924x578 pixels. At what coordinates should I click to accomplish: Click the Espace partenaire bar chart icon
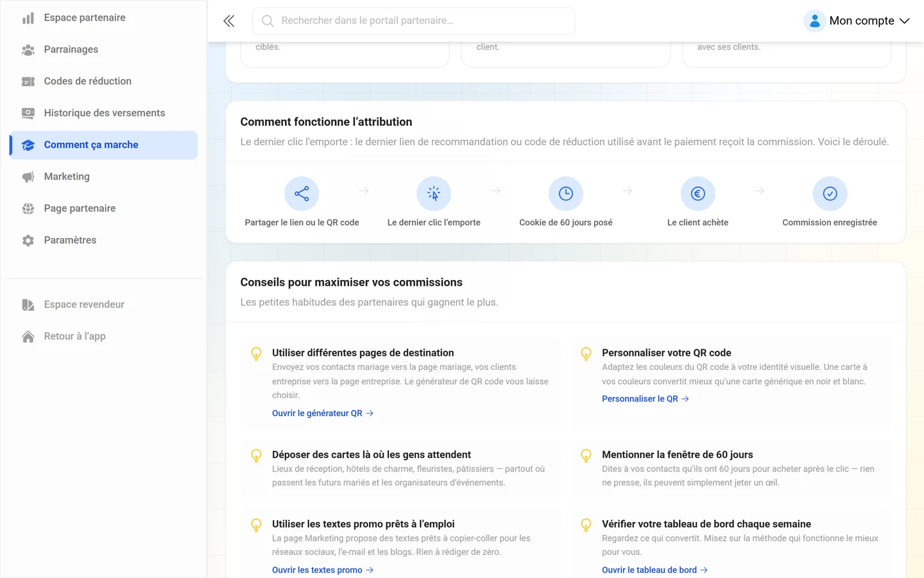point(28,18)
